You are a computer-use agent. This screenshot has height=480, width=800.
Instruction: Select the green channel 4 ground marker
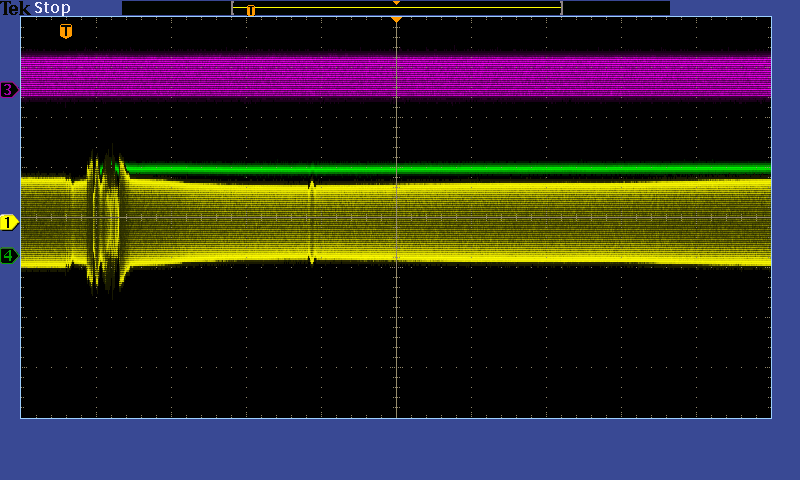[9, 256]
